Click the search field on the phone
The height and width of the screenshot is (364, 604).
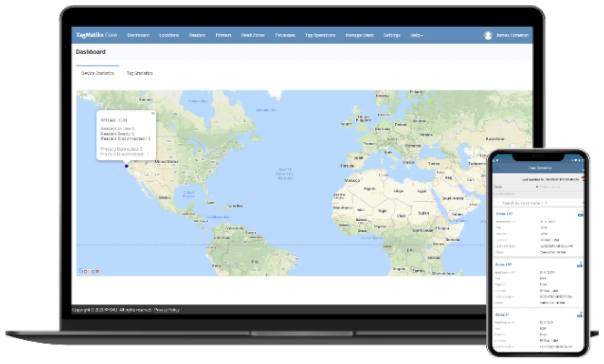[x=538, y=203]
